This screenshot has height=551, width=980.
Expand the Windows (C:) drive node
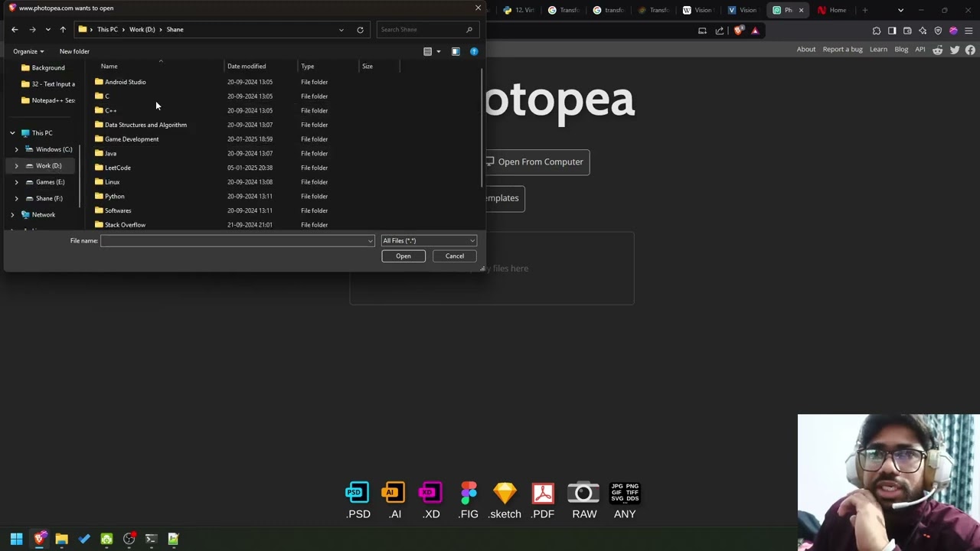click(16, 149)
